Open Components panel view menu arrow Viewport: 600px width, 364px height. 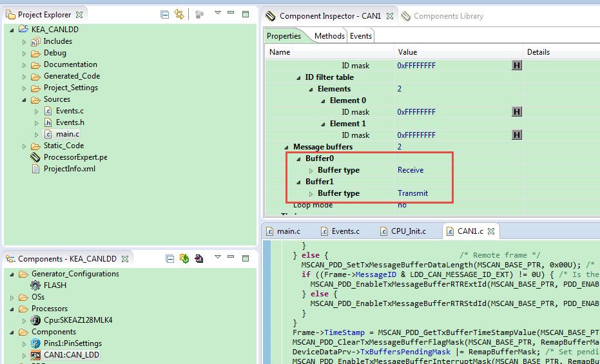coord(218,257)
